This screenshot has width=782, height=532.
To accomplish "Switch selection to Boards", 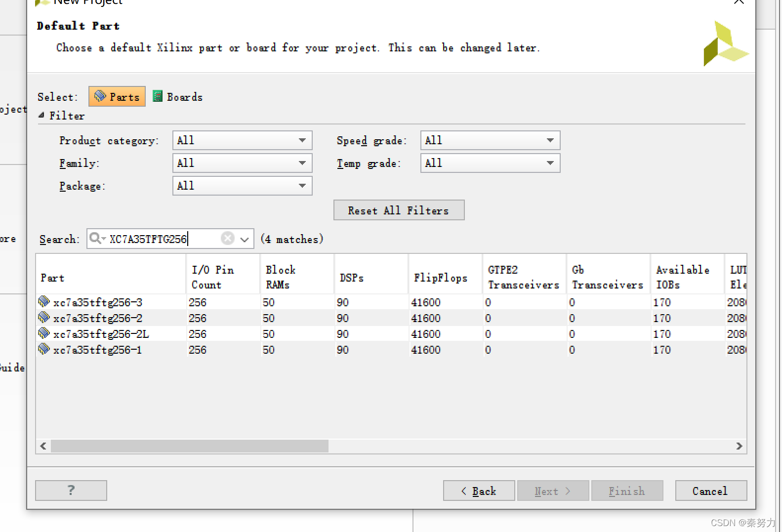I will [x=178, y=97].
